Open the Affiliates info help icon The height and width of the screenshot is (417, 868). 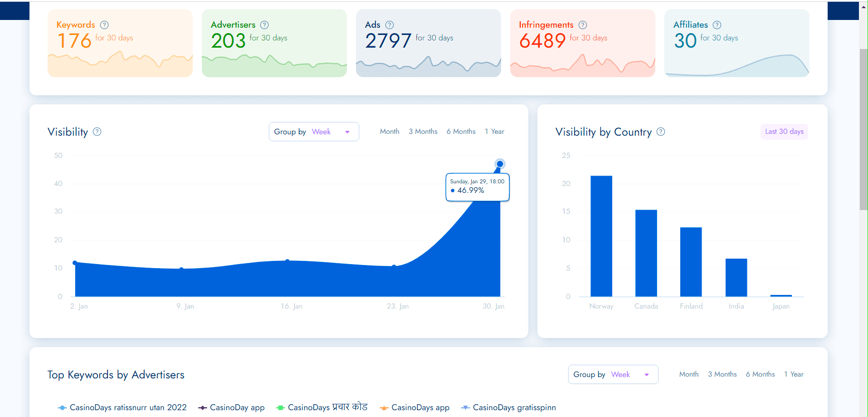(717, 25)
